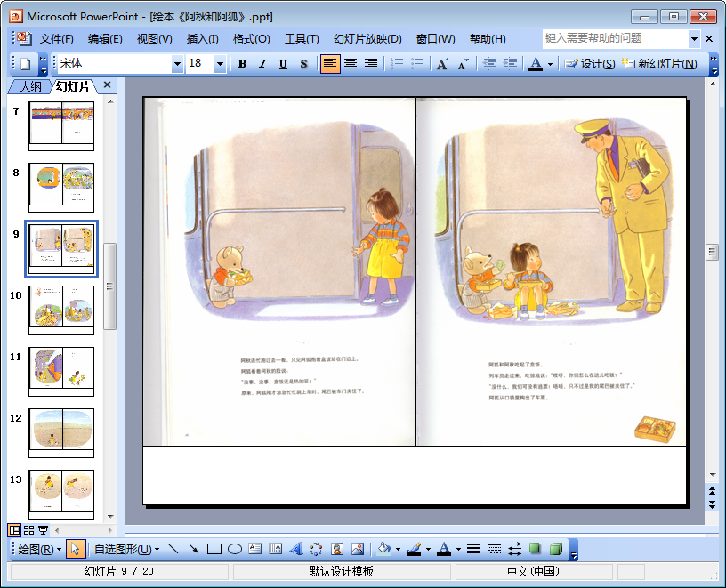The height and width of the screenshot is (588, 726).
Task: Click 新幻灯片(N) new slide button
Action: 659,64
